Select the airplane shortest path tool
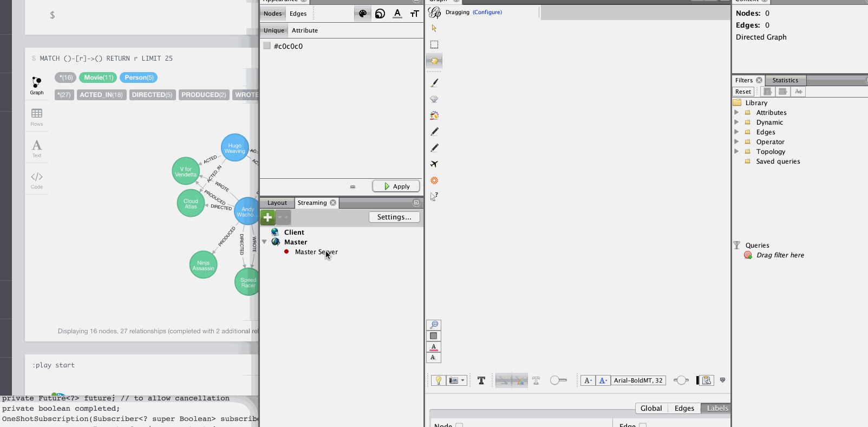 click(434, 164)
